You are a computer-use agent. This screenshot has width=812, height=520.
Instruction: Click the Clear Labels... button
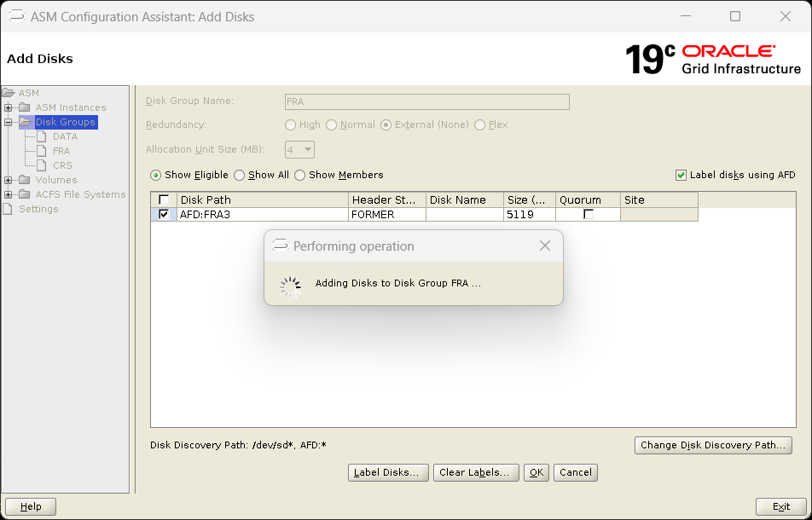pyautogui.click(x=476, y=472)
